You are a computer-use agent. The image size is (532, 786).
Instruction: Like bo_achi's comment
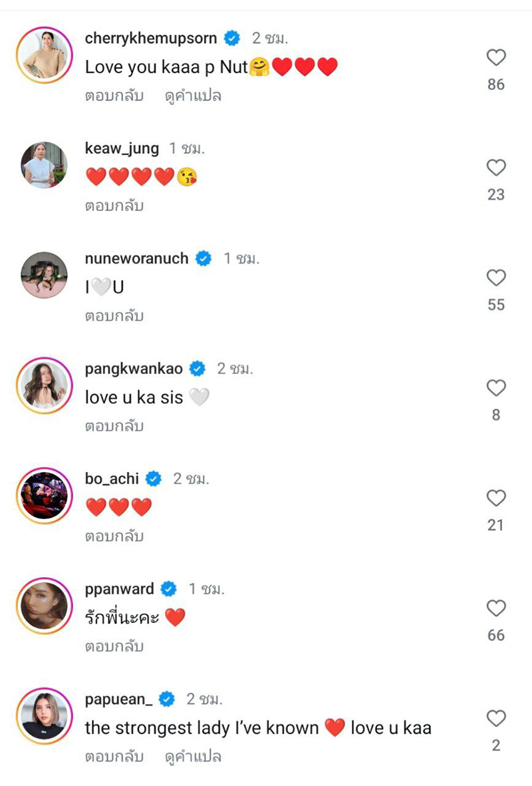495,498
